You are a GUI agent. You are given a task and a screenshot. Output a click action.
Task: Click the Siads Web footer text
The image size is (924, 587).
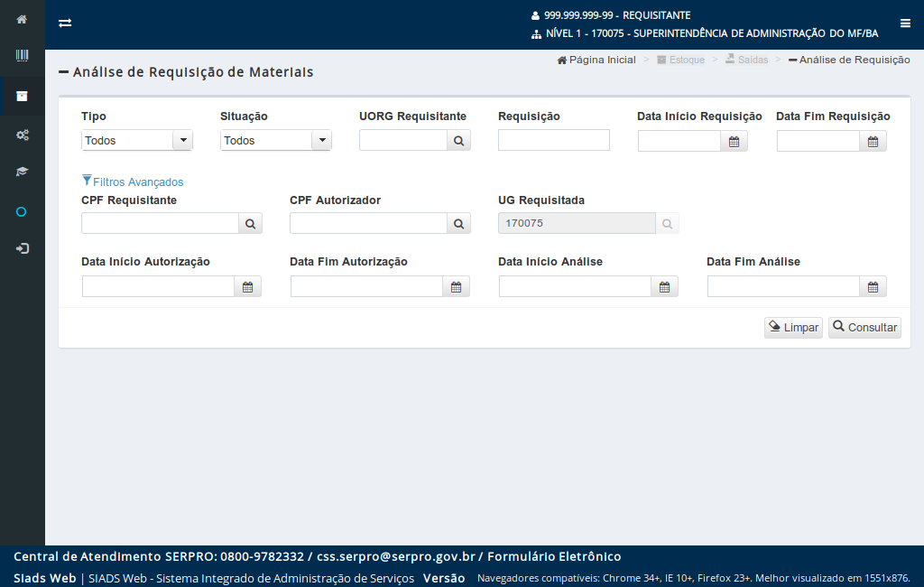[45, 578]
